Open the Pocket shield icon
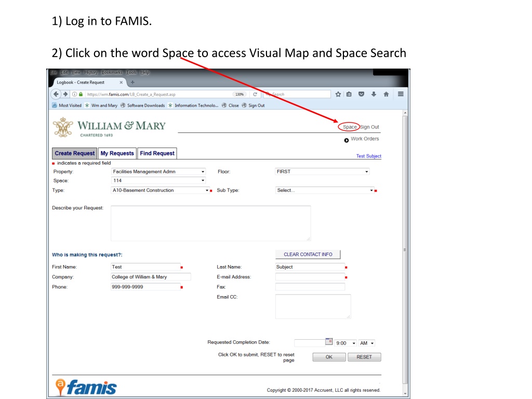 pos(362,95)
